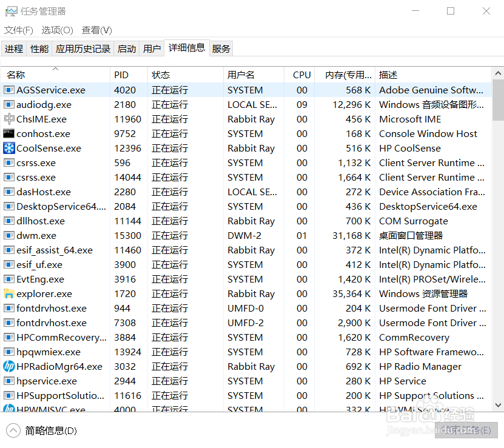
Task: Switch to the 启动 tab
Action: click(127, 49)
